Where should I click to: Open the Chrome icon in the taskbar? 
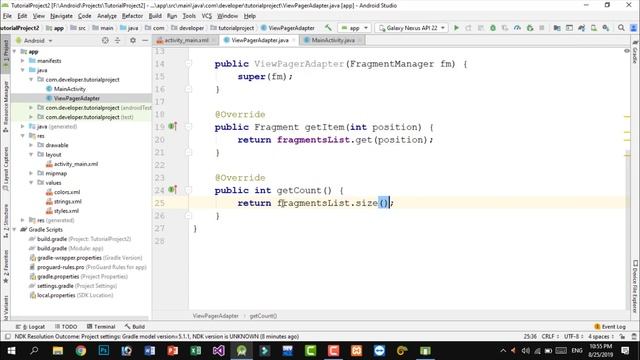[x=80, y=350]
